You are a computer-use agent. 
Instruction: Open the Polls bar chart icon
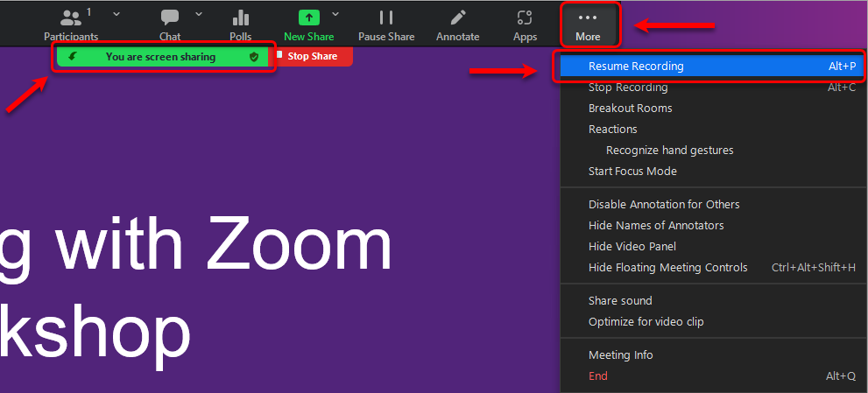pyautogui.click(x=240, y=18)
